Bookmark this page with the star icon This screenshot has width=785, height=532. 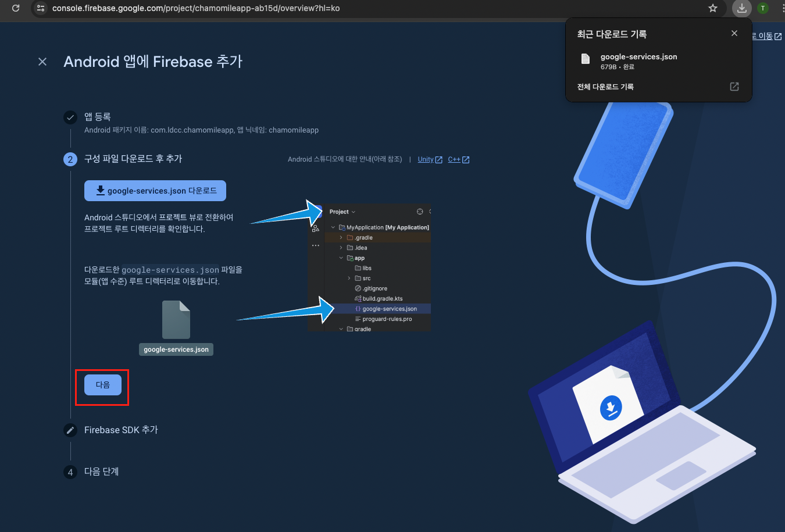click(x=713, y=8)
